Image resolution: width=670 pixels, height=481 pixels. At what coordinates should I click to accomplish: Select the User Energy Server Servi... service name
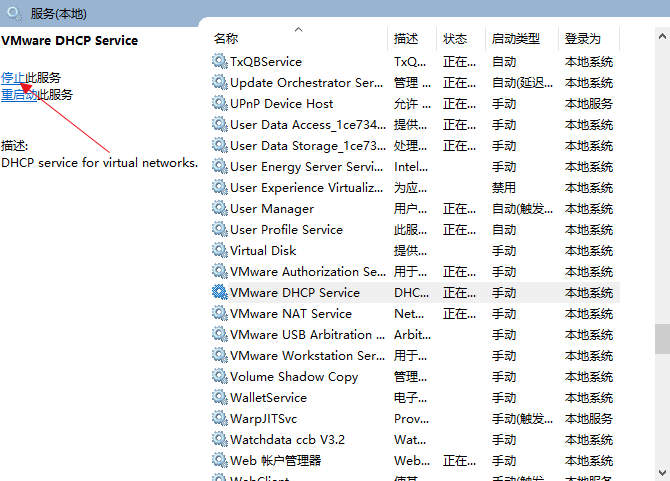306,167
